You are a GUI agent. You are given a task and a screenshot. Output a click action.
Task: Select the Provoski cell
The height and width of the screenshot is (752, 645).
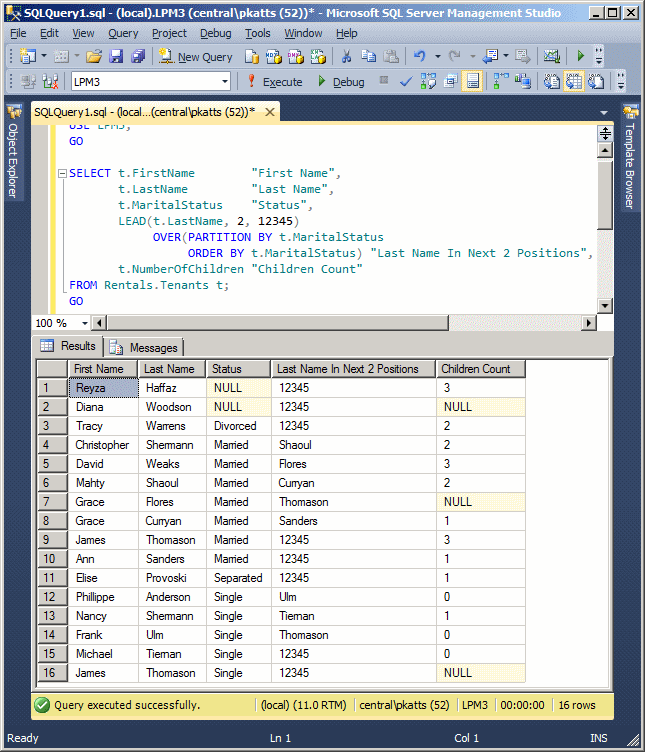172,578
